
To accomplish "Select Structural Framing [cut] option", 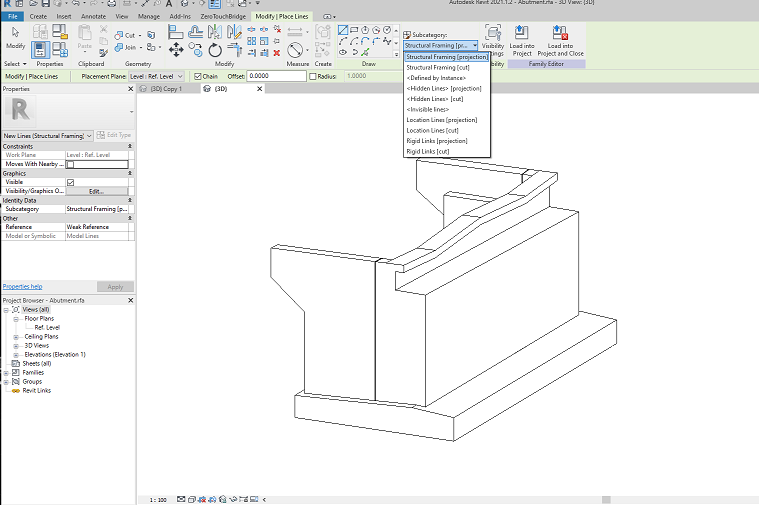I will (447, 68).
